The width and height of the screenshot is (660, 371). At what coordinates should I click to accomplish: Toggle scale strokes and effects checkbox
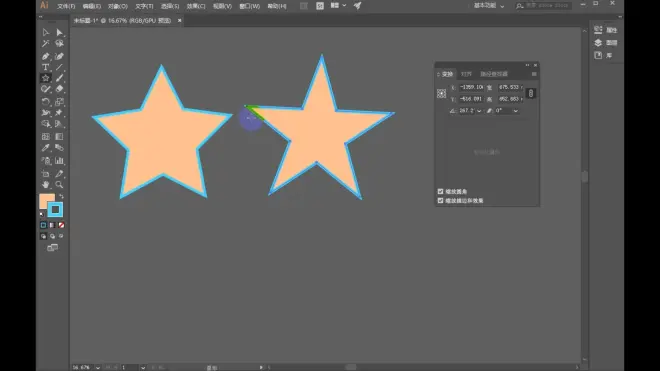pyautogui.click(x=440, y=200)
